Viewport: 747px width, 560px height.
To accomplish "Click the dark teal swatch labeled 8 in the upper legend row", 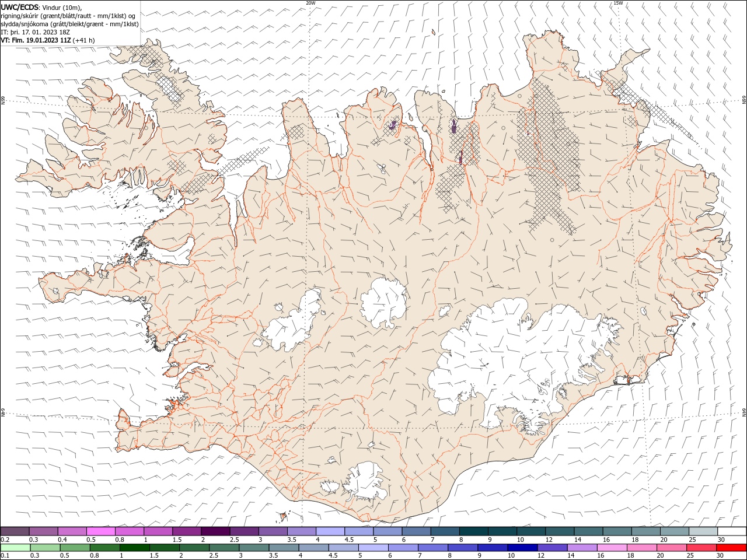I will pyautogui.click(x=473, y=531).
